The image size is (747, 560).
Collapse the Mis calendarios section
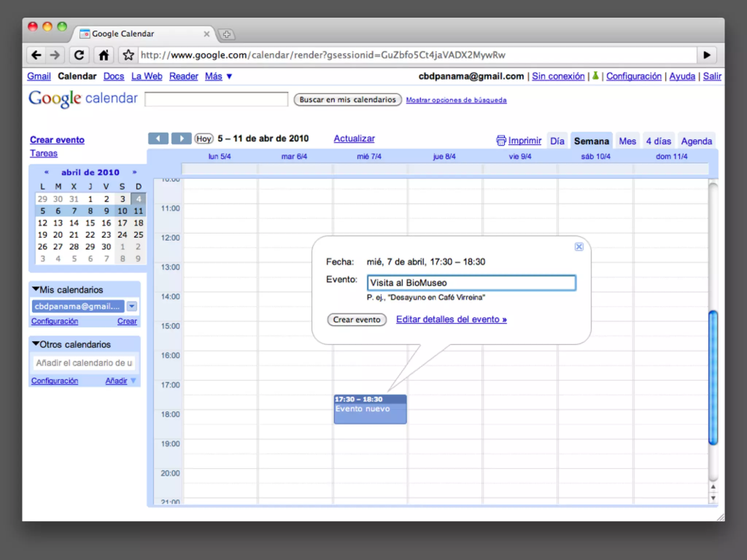point(36,289)
